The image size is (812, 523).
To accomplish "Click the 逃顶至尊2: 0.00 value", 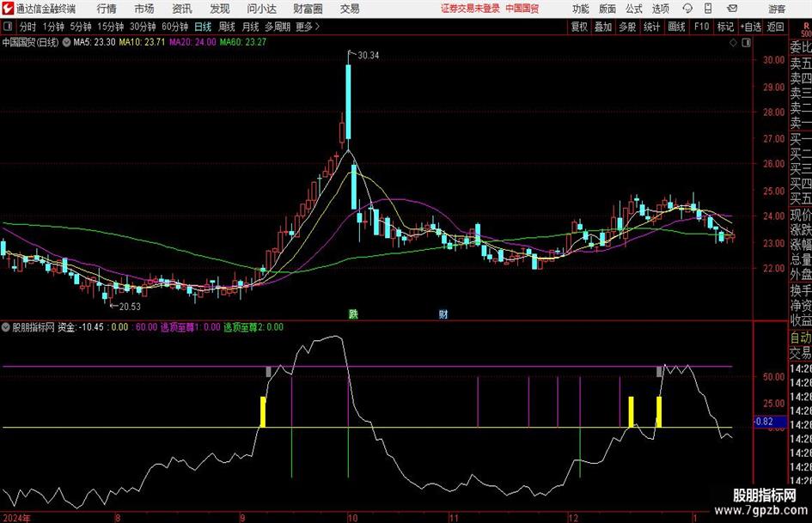I will click(x=253, y=327).
